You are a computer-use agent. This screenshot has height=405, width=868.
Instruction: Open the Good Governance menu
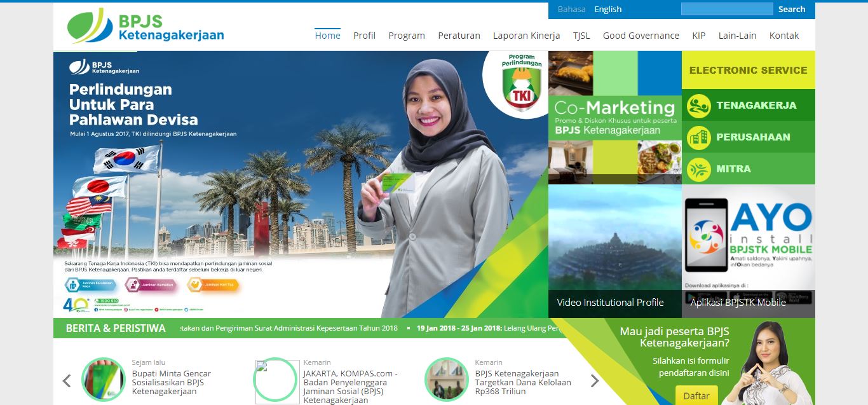pyautogui.click(x=641, y=36)
